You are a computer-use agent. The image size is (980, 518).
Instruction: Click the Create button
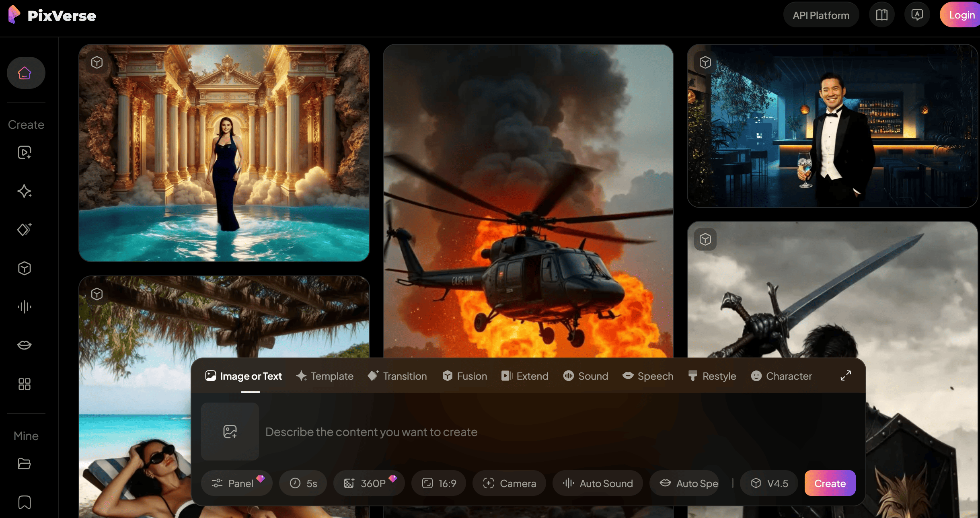pyautogui.click(x=830, y=483)
